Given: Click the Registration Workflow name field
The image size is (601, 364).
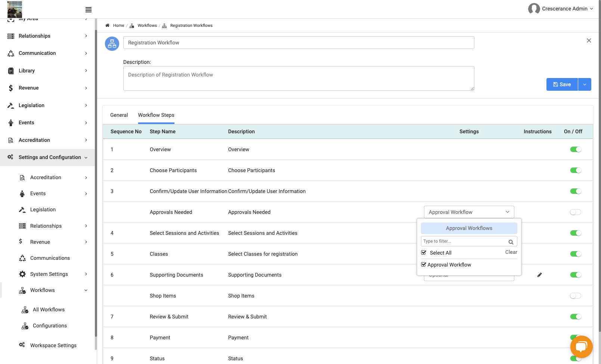Looking at the screenshot, I should 299,43.
